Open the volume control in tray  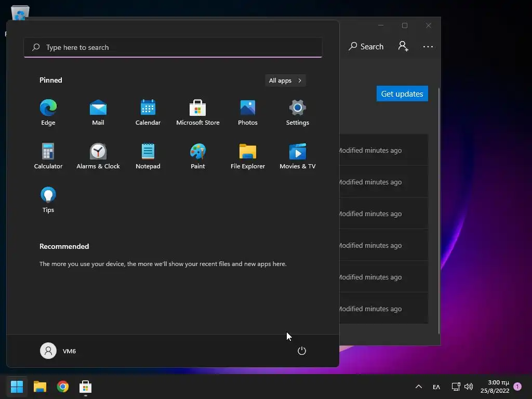click(469, 387)
